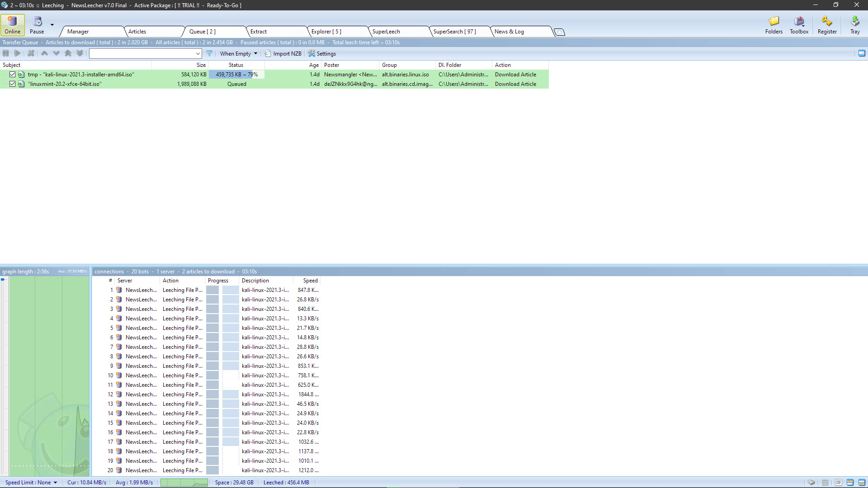Click the small extra tab icon after News & Log

tap(560, 32)
